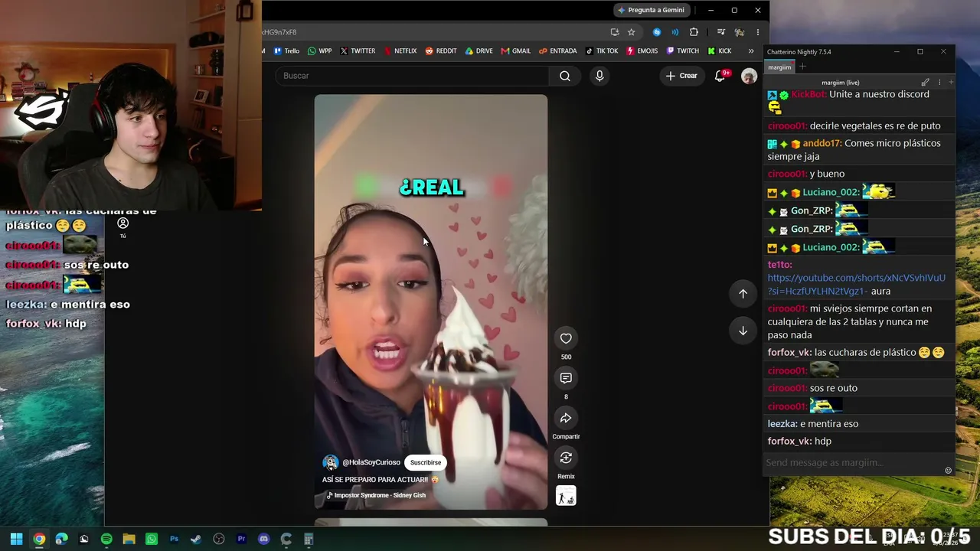Open the TIK TOK bookmark
Viewport: 980px width, 551px height.
coord(602,51)
